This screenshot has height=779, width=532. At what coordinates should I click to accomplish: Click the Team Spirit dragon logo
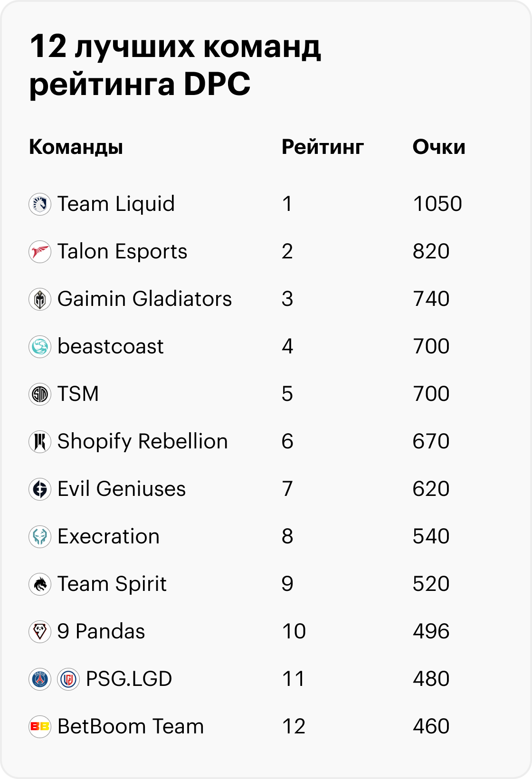40,584
